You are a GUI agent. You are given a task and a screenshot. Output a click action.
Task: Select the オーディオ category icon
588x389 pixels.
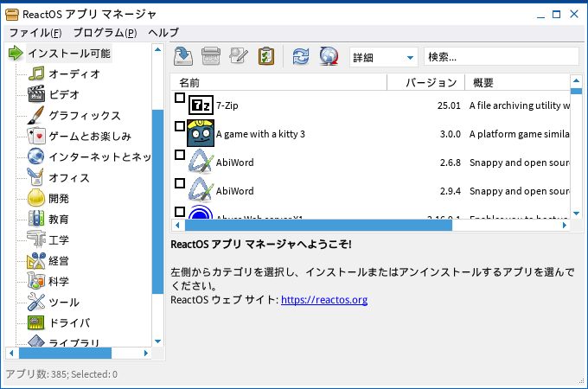[36, 73]
